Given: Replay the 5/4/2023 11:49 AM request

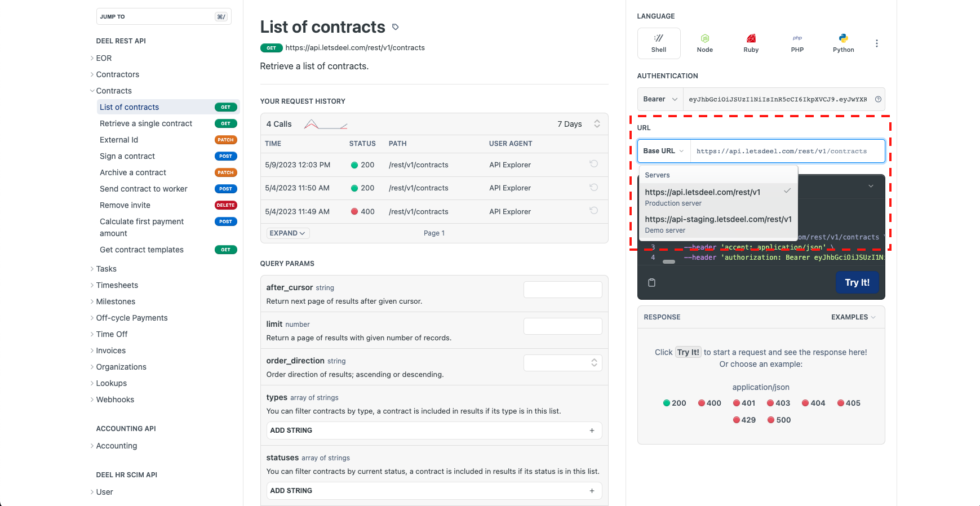Looking at the screenshot, I should point(593,211).
